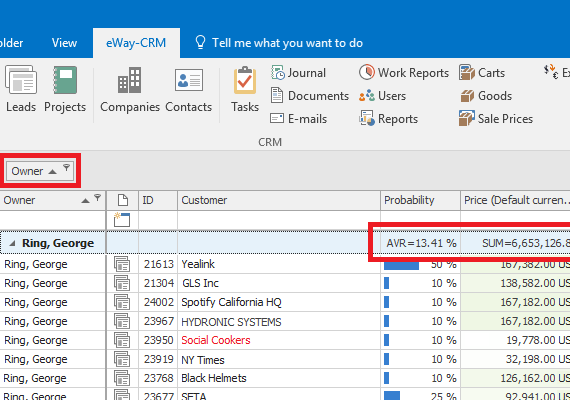Open Work Reports in ribbon
The image size is (570, 400).
pos(404,73)
